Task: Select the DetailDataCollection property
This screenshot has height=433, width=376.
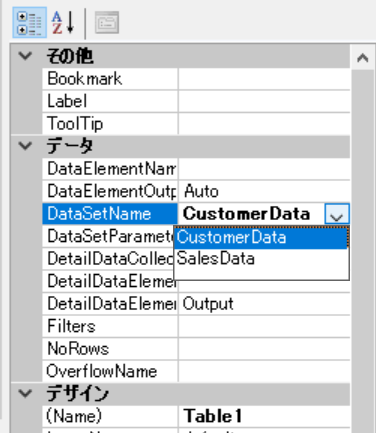Action: click(108, 259)
